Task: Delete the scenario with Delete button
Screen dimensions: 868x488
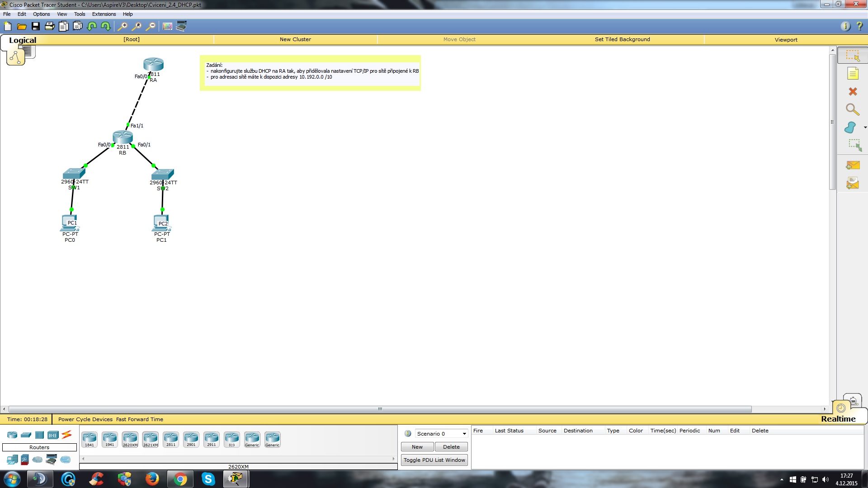Action: click(451, 447)
